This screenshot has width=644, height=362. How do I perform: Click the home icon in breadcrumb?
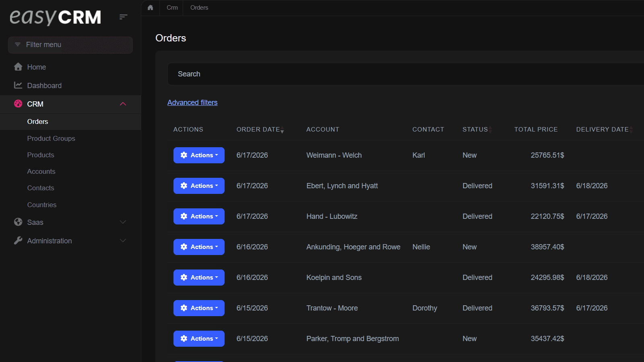tap(151, 8)
